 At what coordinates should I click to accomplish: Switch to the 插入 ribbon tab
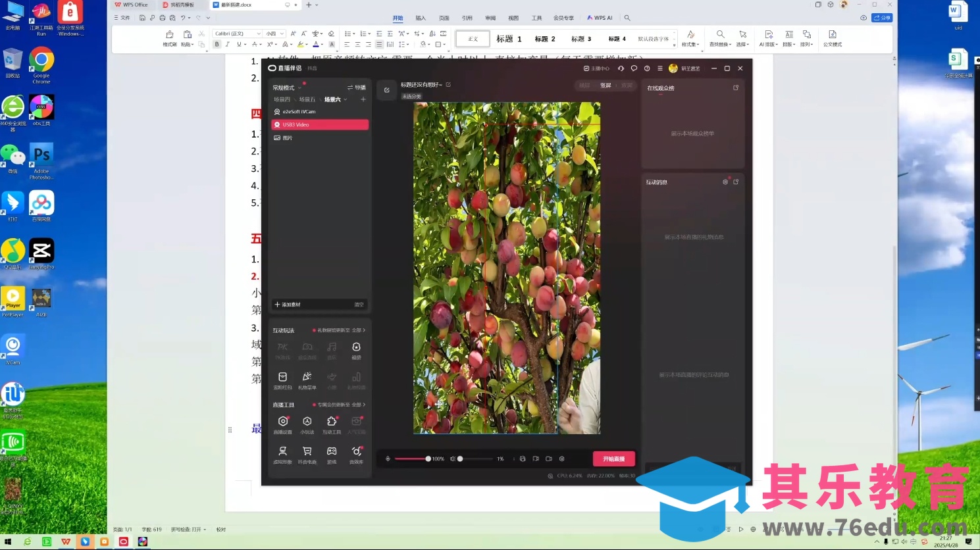click(421, 18)
